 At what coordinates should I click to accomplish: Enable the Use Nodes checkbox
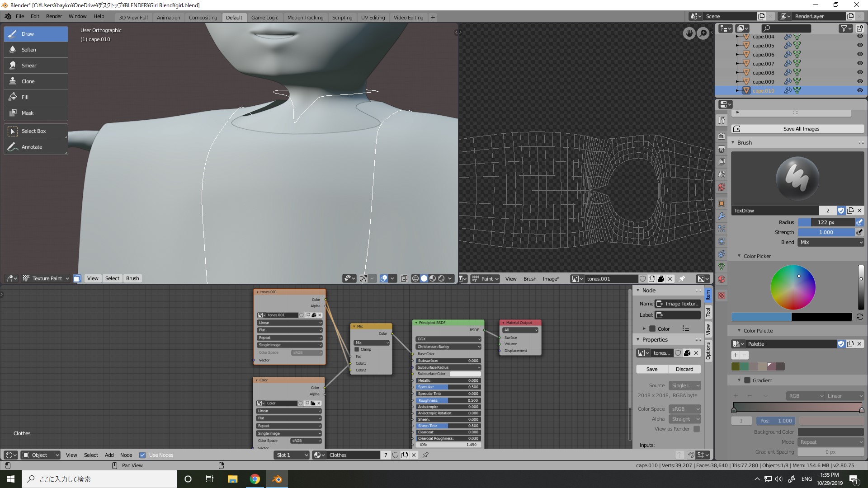click(143, 455)
